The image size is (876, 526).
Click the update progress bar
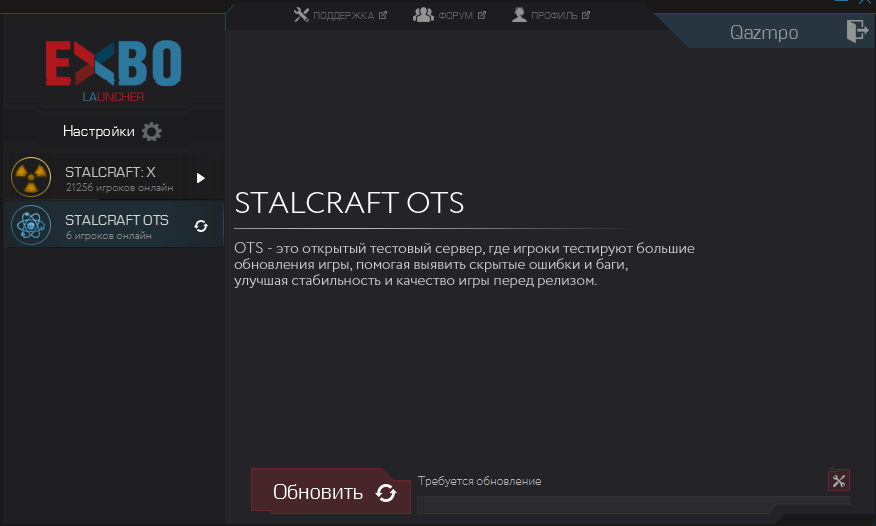(x=630, y=504)
